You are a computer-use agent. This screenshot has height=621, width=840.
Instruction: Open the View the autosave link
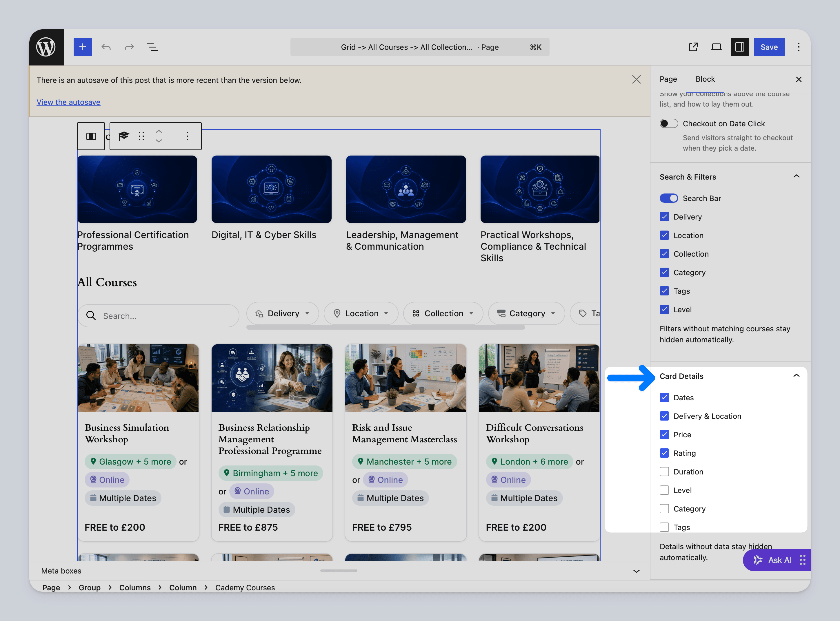click(68, 102)
